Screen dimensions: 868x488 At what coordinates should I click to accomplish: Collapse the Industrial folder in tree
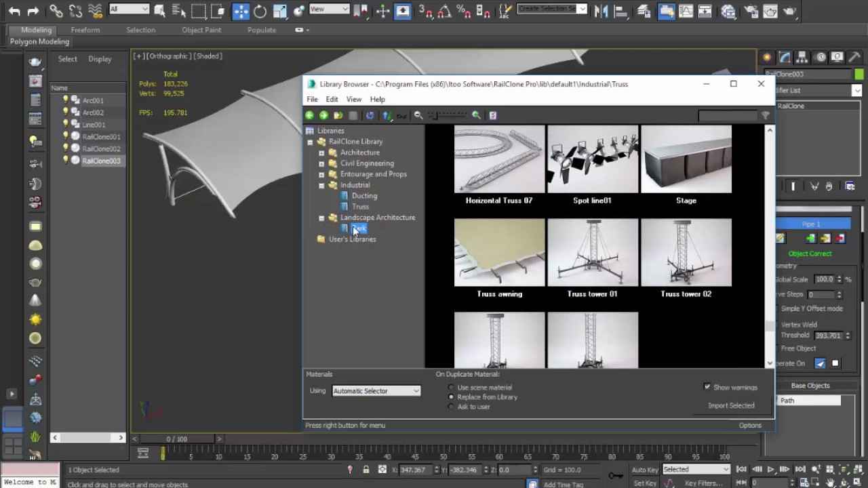tap(321, 185)
